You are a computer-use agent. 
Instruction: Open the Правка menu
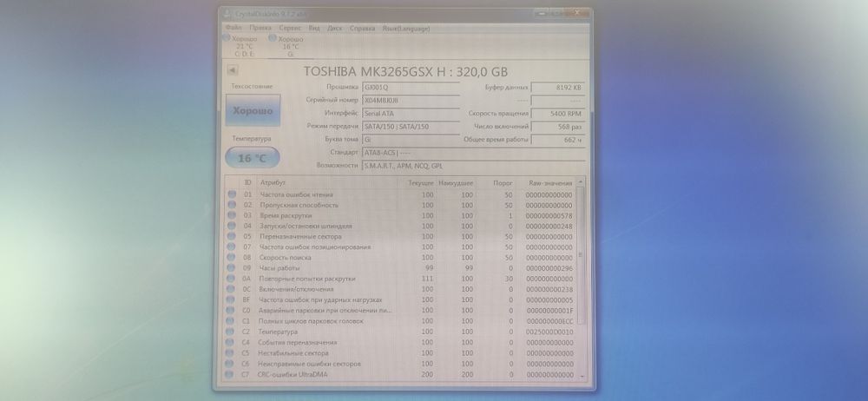pyautogui.click(x=260, y=28)
